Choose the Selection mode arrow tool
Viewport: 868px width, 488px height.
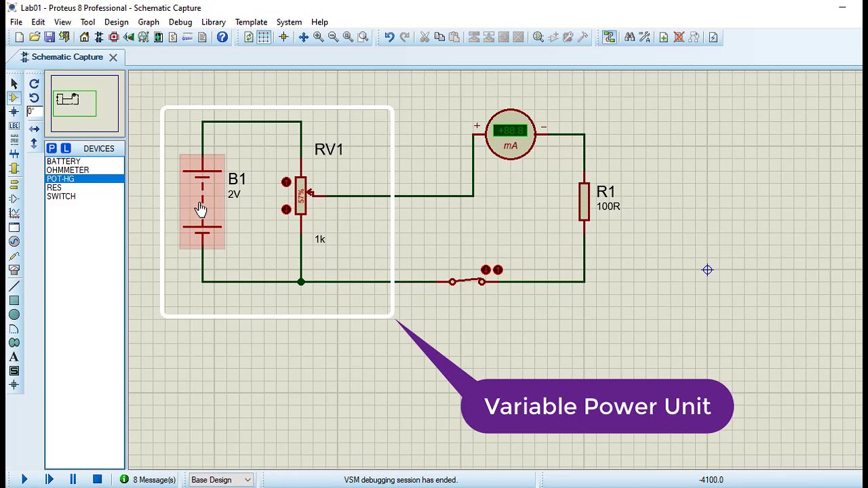(14, 83)
